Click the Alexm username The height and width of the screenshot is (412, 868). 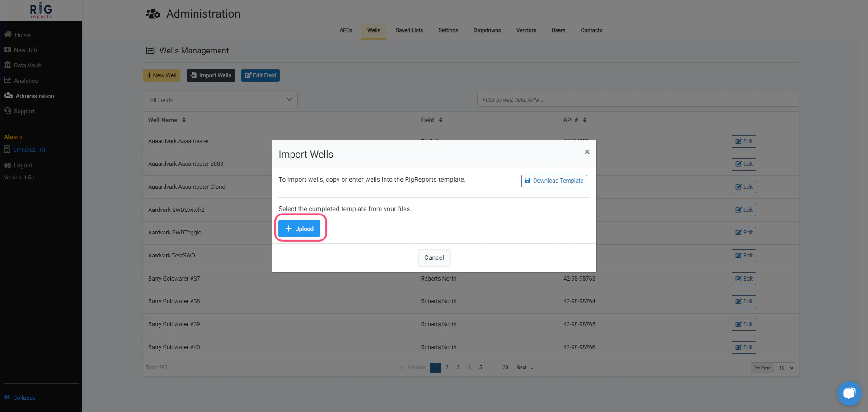coord(13,137)
